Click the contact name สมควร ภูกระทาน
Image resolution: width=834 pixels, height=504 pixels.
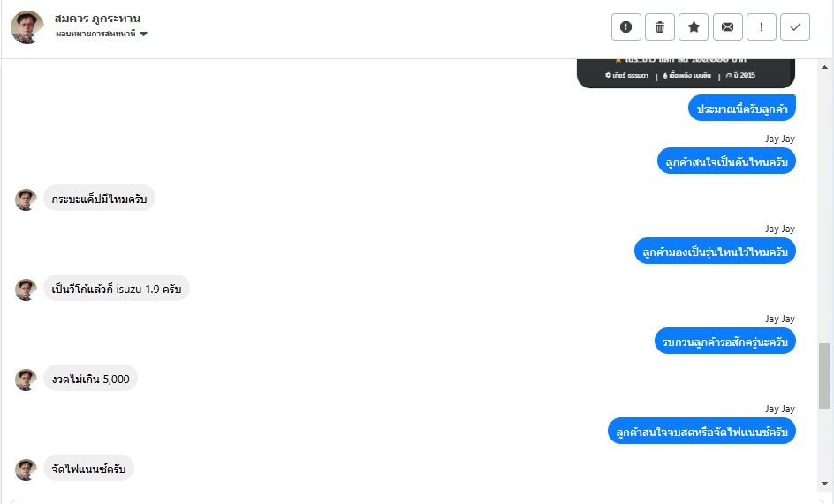point(97,18)
